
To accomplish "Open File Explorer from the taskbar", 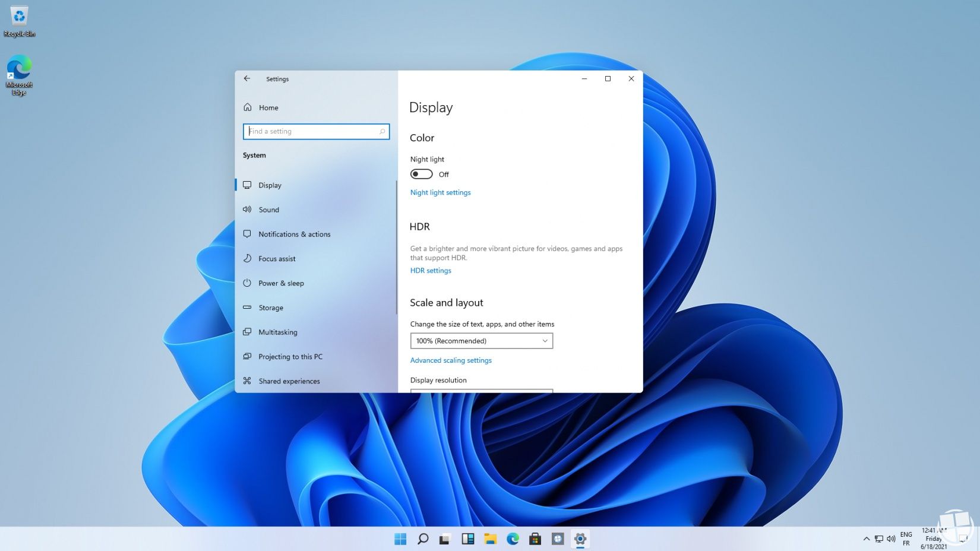I will [490, 539].
